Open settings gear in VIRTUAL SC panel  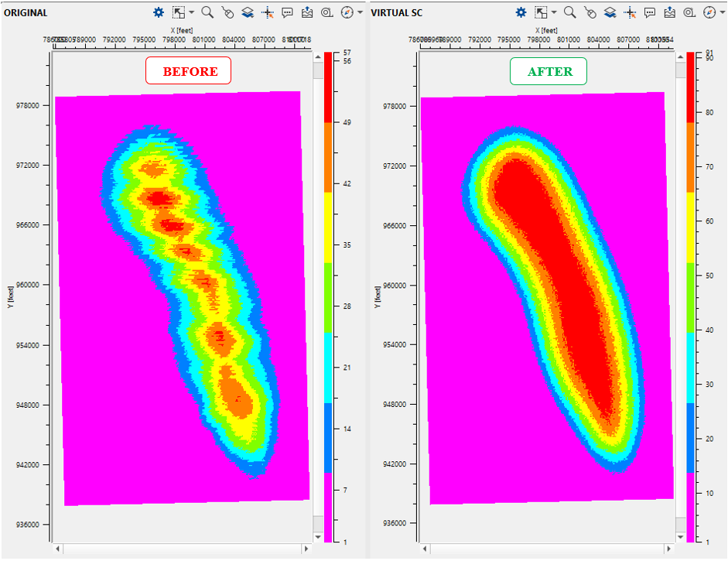pyautogui.click(x=521, y=12)
